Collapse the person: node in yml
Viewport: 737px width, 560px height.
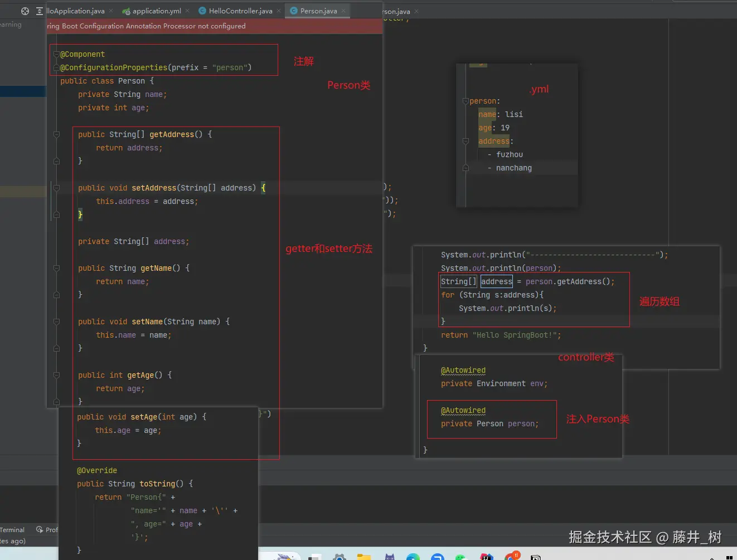click(x=466, y=101)
